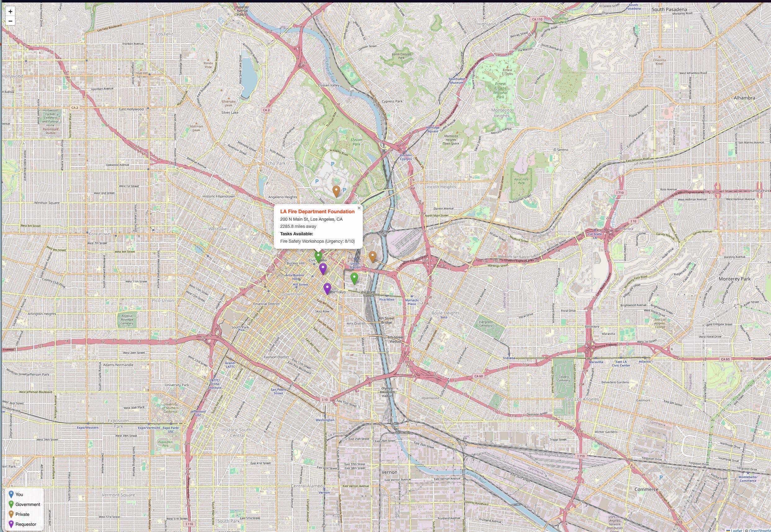The image size is (771, 532).
Task: Select the Fire Safety Workshops task entry
Action: [317, 241]
